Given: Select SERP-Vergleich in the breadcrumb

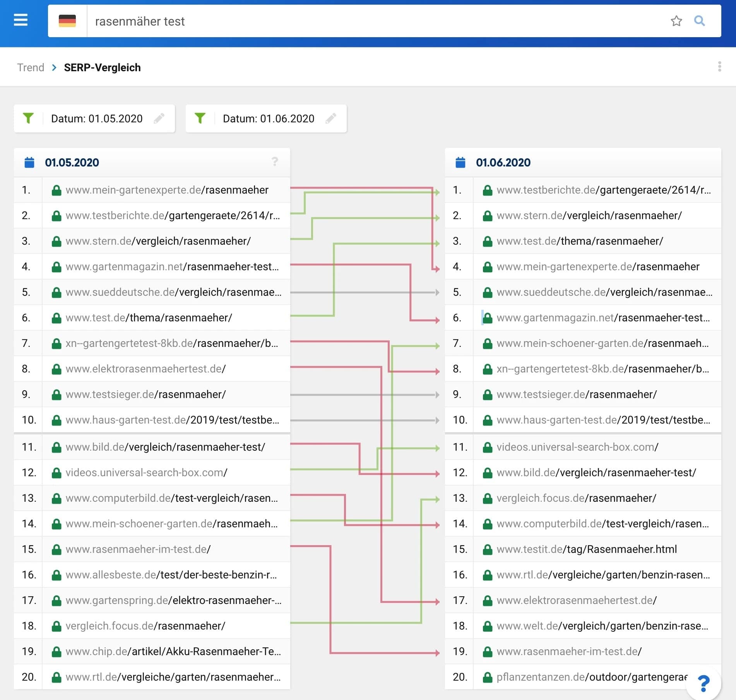Looking at the screenshot, I should (102, 67).
